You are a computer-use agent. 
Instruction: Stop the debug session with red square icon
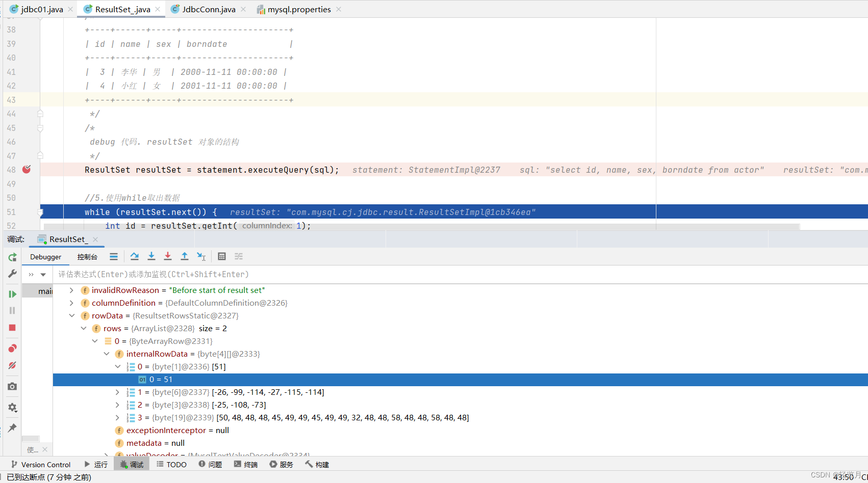click(12, 328)
